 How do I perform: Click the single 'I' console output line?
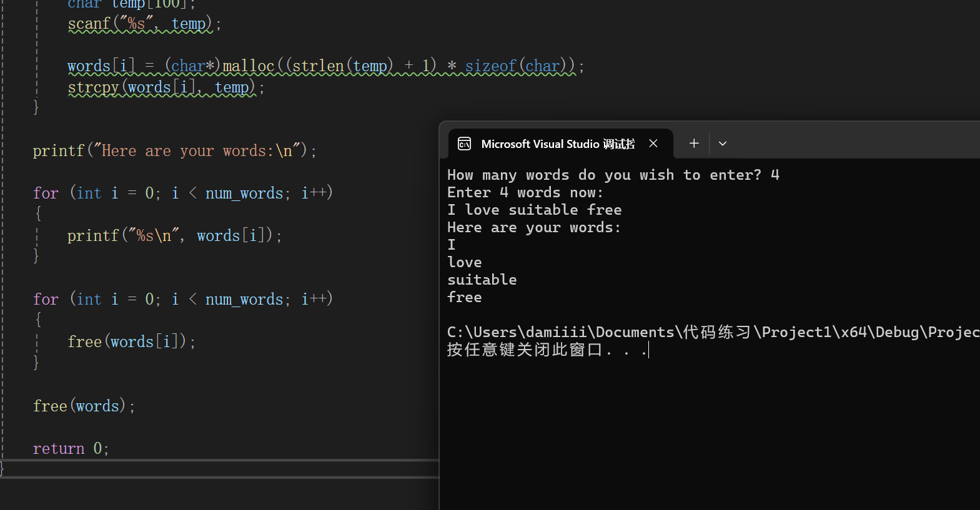452,245
